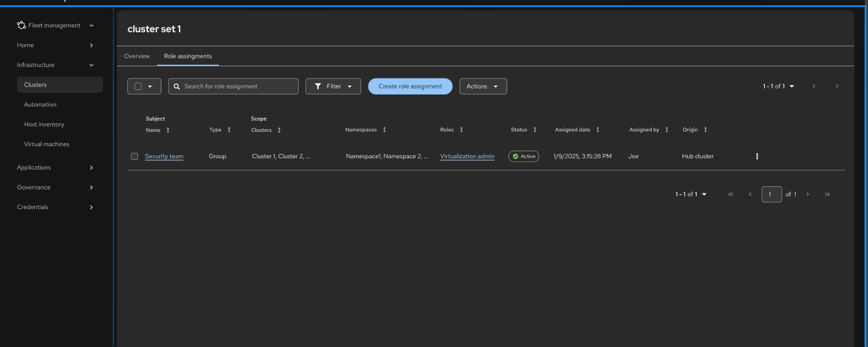Open kebab menu for Security team row
868x347 pixels.
tap(757, 156)
